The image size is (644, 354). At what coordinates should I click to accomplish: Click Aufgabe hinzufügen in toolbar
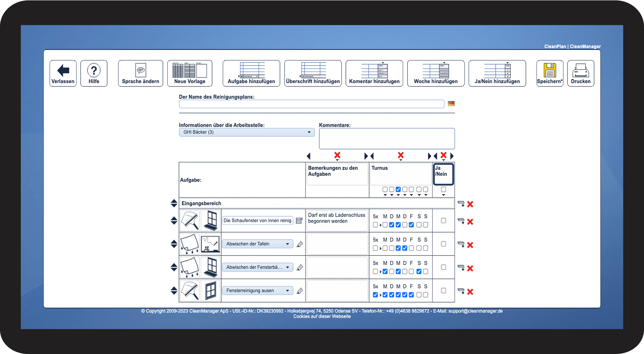point(251,73)
